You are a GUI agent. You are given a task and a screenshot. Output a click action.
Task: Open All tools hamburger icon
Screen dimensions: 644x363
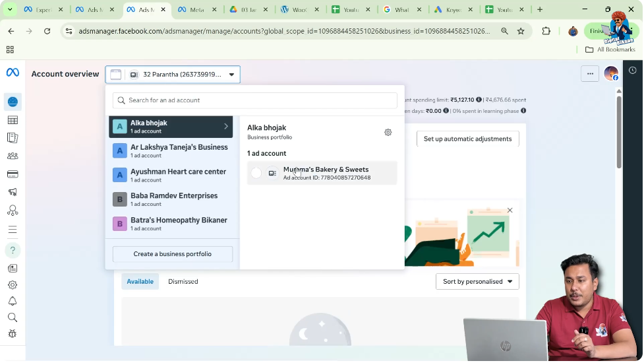click(x=13, y=230)
